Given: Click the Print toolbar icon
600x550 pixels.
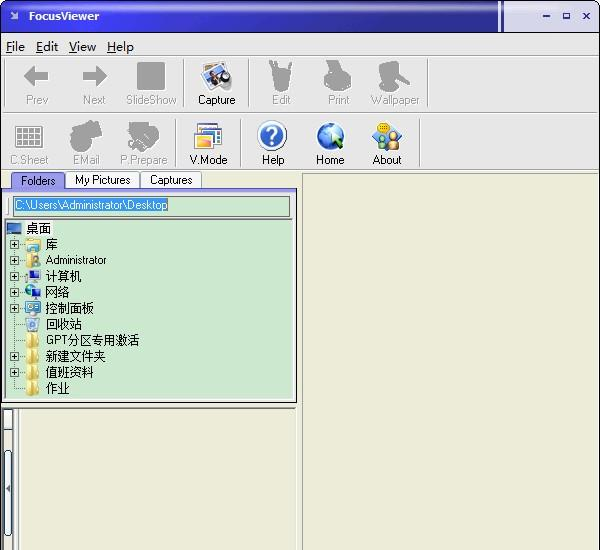Looking at the screenshot, I should pyautogui.click(x=338, y=76).
